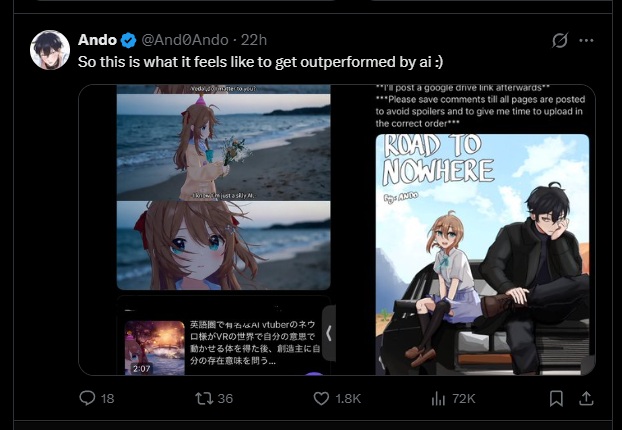Open the Ando display name link
Image resolution: width=622 pixels, height=430 pixels.
[x=97, y=40]
